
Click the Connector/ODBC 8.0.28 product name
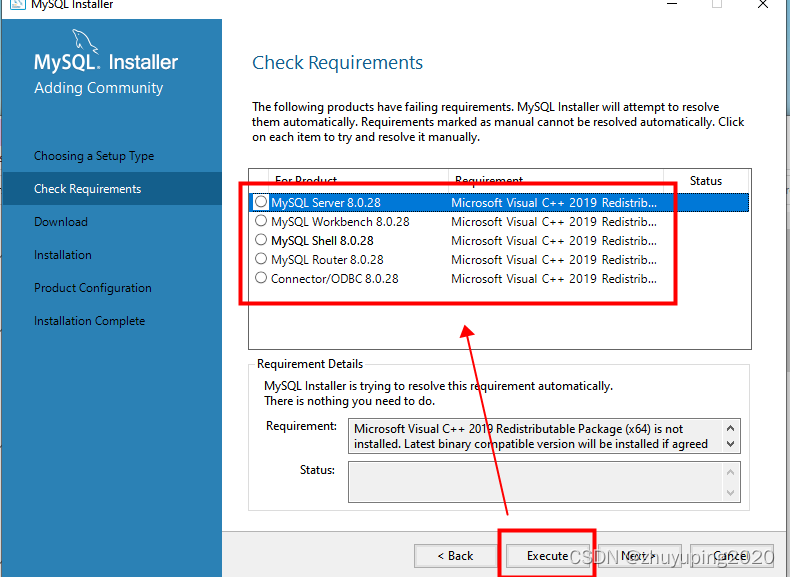[335, 279]
